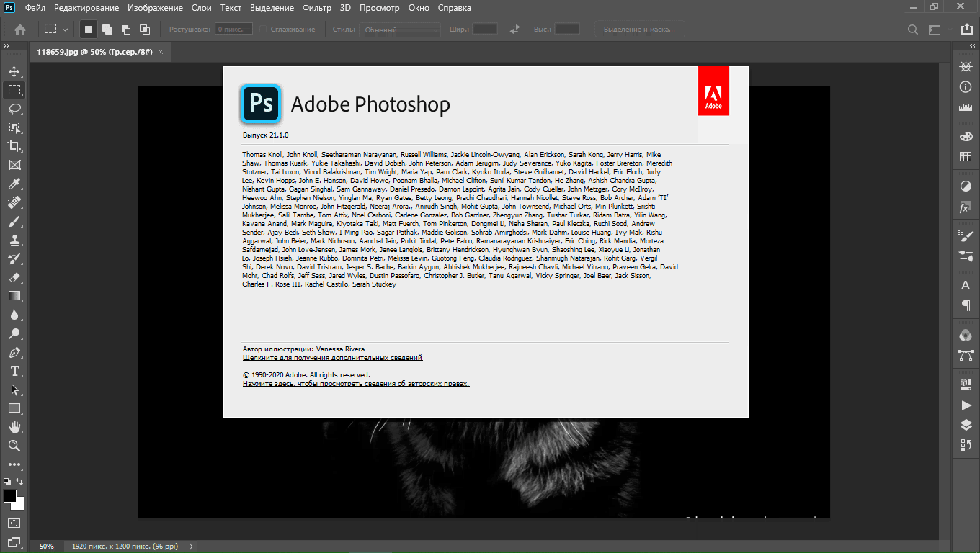Swap width and height arrows icon
This screenshot has height=553, width=980.
tap(514, 30)
